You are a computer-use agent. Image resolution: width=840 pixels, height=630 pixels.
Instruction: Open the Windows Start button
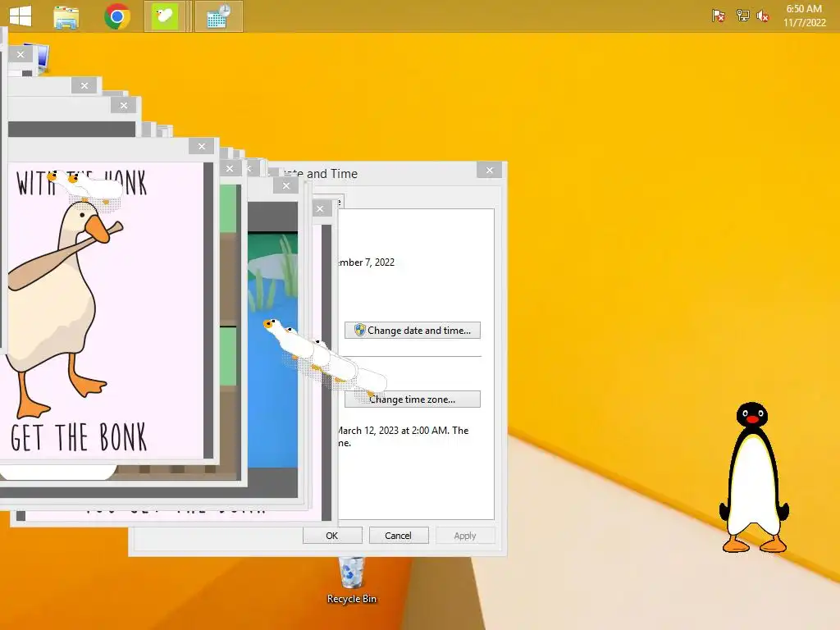(x=21, y=16)
